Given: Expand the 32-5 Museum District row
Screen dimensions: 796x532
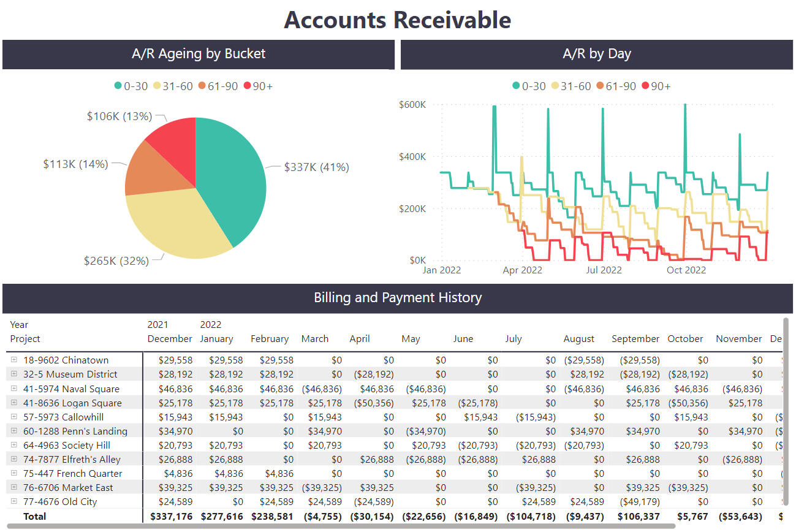Looking at the screenshot, I should 14,374.
